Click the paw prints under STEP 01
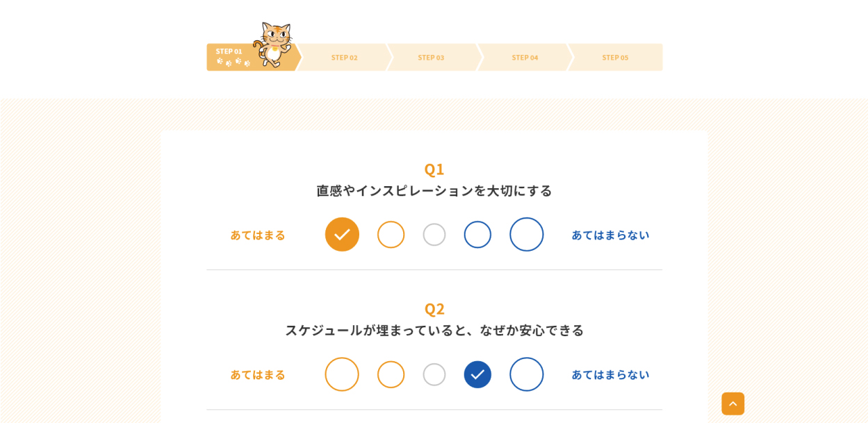Screen dimensions: 868x423 [x=233, y=62]
